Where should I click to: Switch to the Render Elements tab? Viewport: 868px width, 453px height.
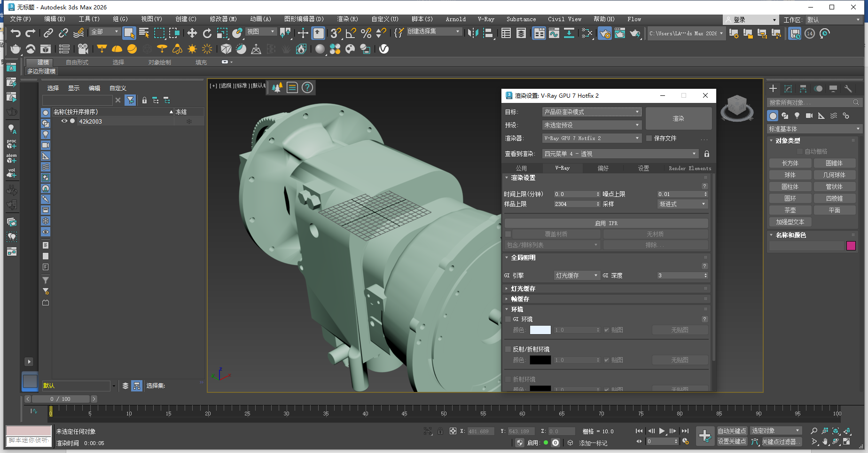(689, 168)
